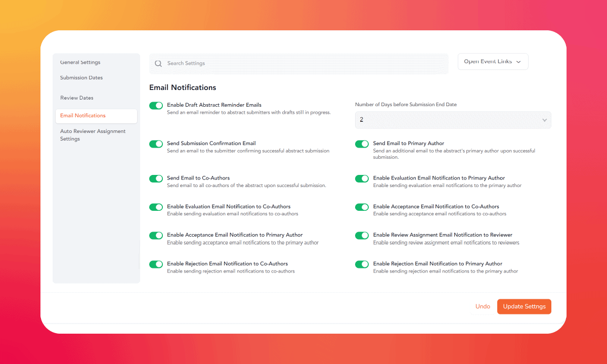Toggle Send Email to Co-Authors
Screen dimensions: 607x364
click(x=156, y=178)
